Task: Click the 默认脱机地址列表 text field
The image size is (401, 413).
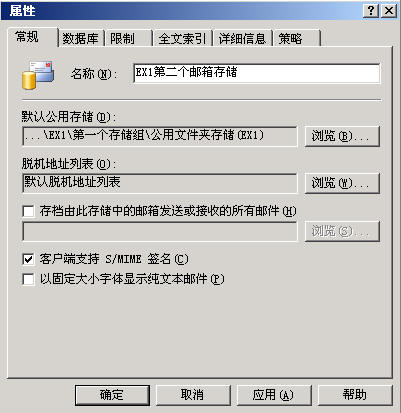Action: [x=159, y=183]
